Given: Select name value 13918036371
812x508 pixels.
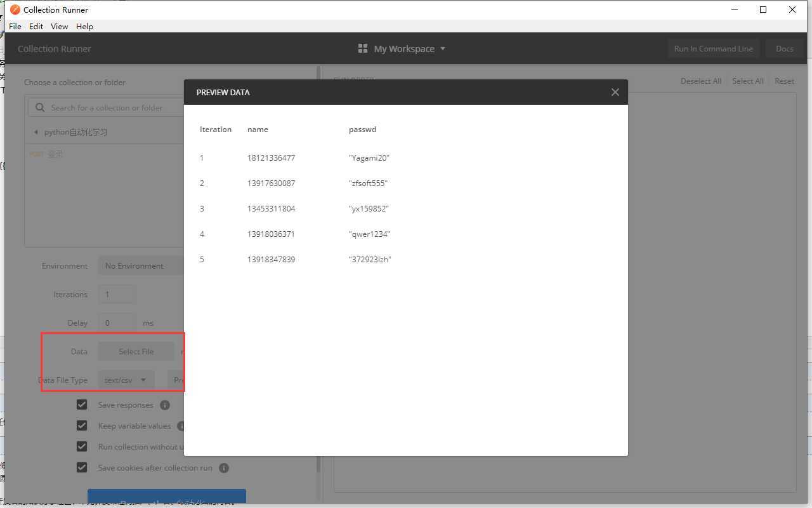Looking at the screenshot, I should pyautogui.click(x=271, y=234).
